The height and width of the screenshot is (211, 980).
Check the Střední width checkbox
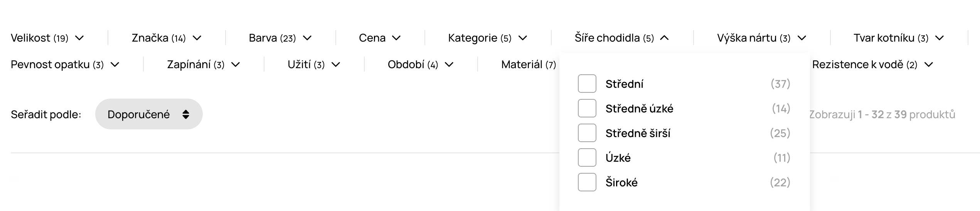coord(587,84)
